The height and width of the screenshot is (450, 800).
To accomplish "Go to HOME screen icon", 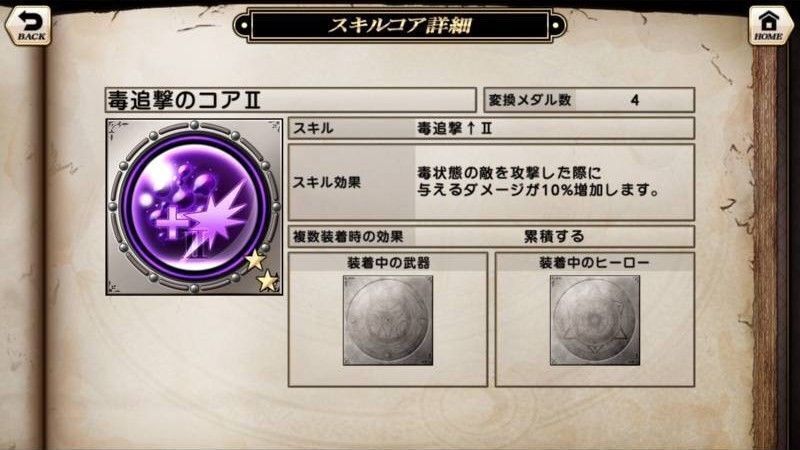I will 768,25.
